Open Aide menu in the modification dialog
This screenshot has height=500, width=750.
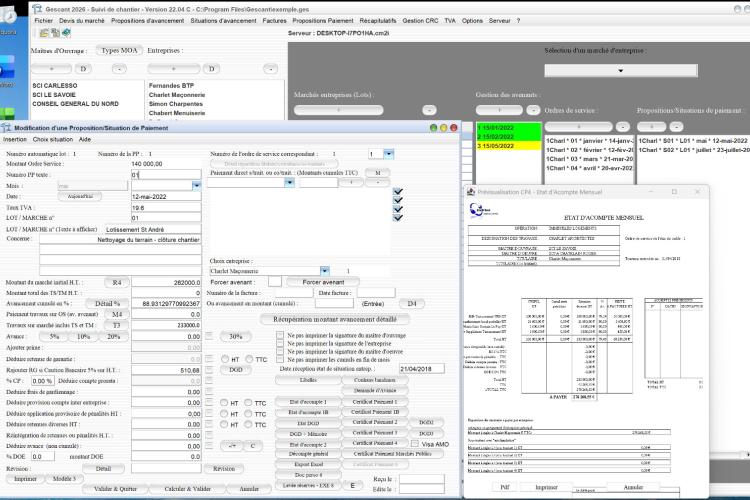tap(85, 139)
